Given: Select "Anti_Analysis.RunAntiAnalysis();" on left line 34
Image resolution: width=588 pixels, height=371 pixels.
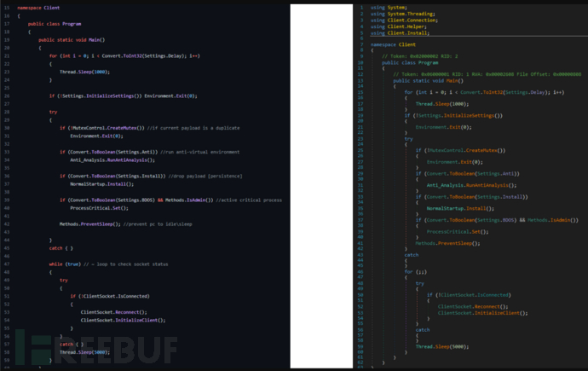Looking at the screenshot, I should coord(112,159).
